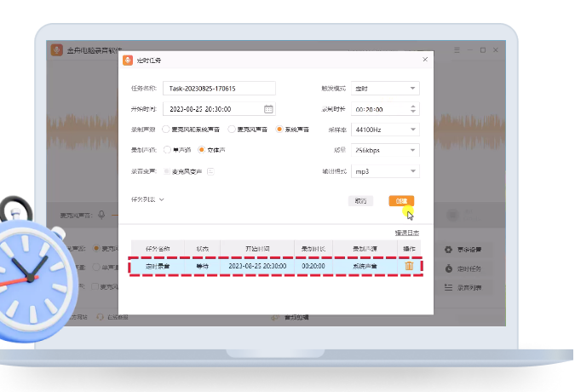The width and height of the screenshot is (575, 392).
Task: Increase recording duration with up stepper arrow
Action: [413, 106]
